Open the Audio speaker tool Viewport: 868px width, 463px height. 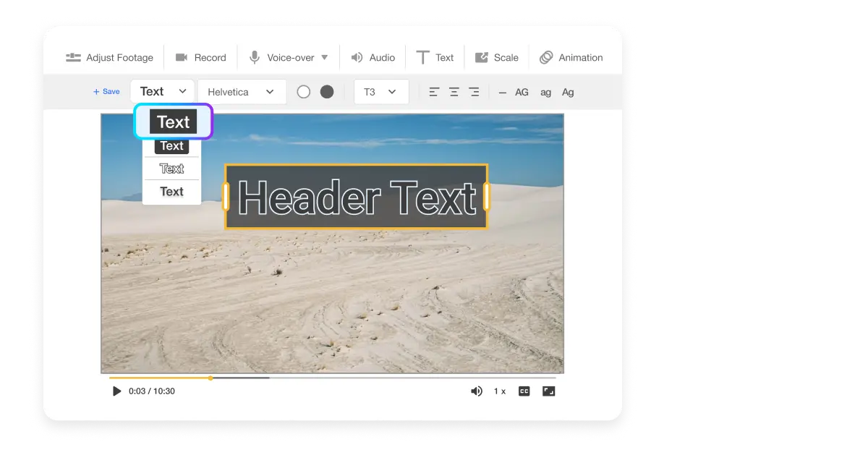(x=373, y=57)
